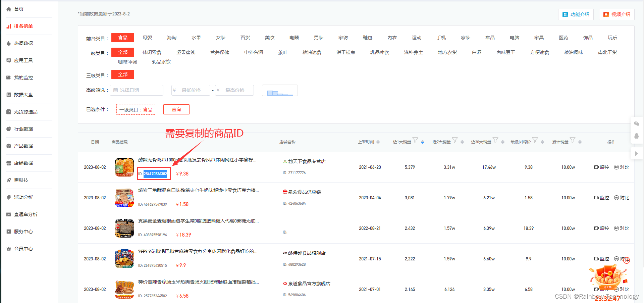Sort 近7天销量 column with arrows
This screenshot has width=644, height=303.
click(462, 142)
